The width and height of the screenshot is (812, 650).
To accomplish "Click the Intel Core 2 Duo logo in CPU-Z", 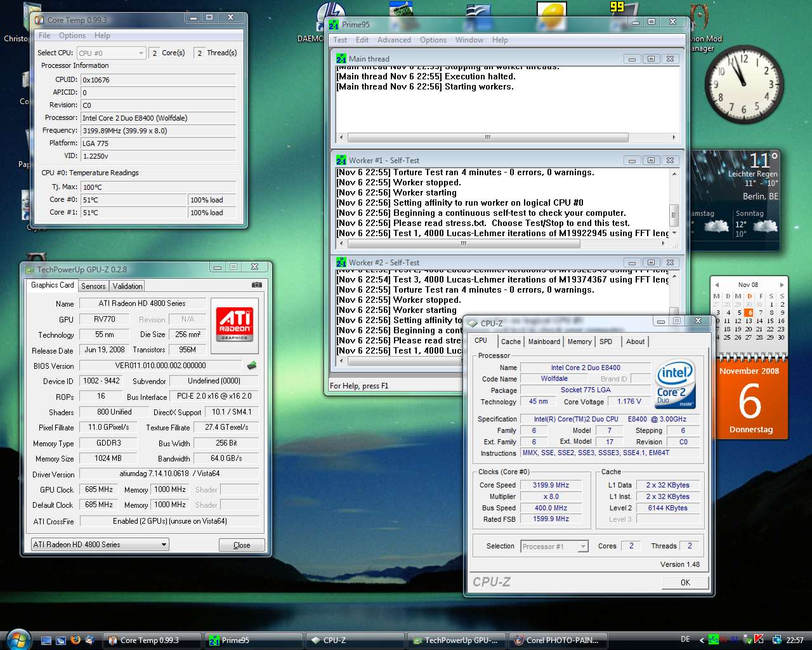I will [x=675, y=384].
